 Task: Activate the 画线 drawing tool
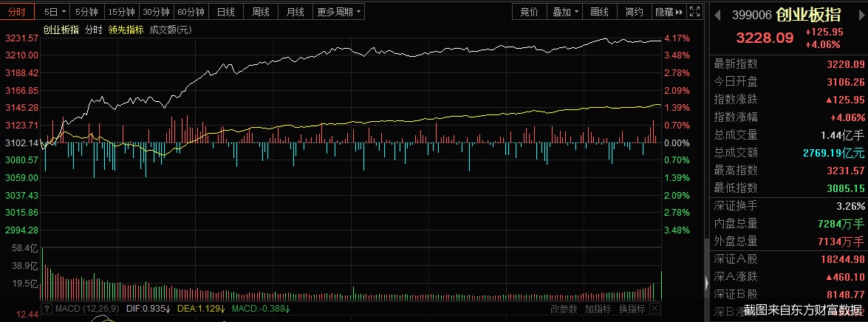point(600,11)
